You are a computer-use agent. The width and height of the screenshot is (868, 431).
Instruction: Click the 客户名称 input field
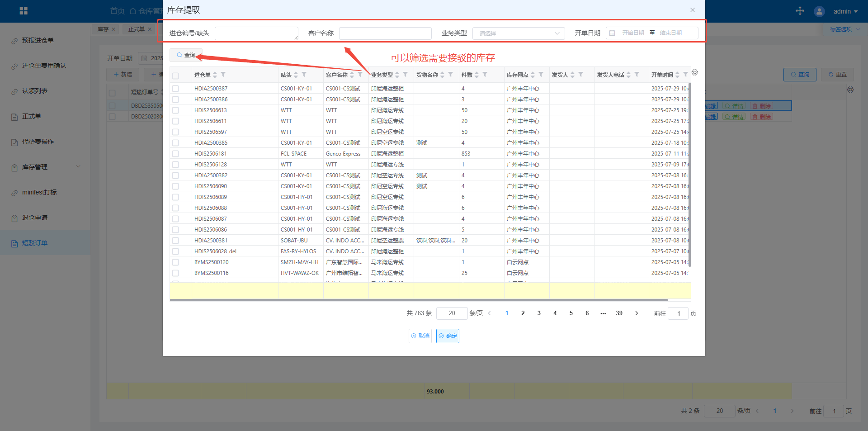385,33
